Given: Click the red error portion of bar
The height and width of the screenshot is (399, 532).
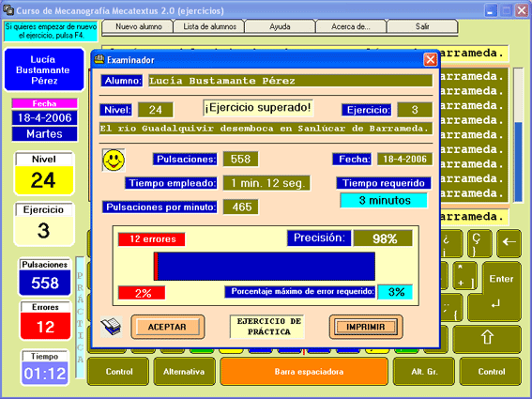Looking at the screenshot, I should [156, 267].
